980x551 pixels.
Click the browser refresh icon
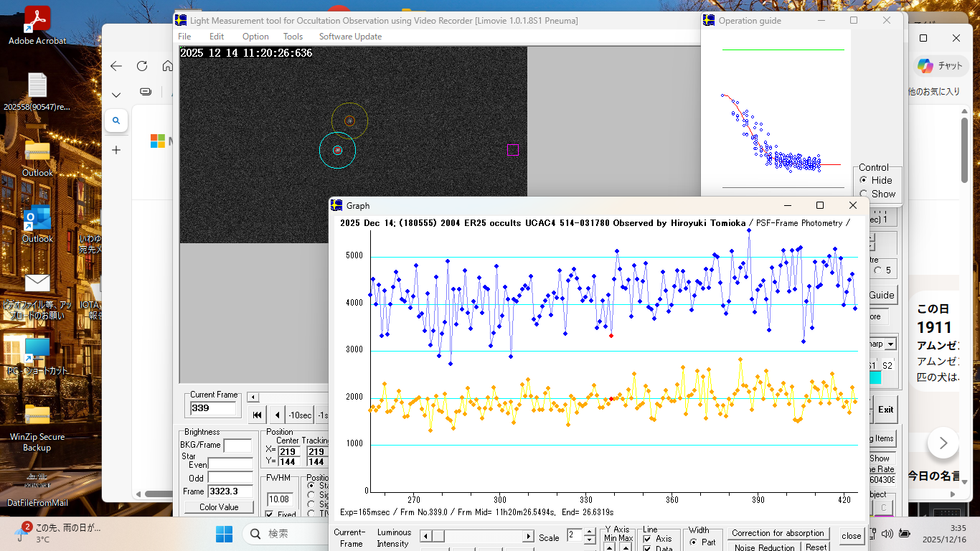pos(142,66)
